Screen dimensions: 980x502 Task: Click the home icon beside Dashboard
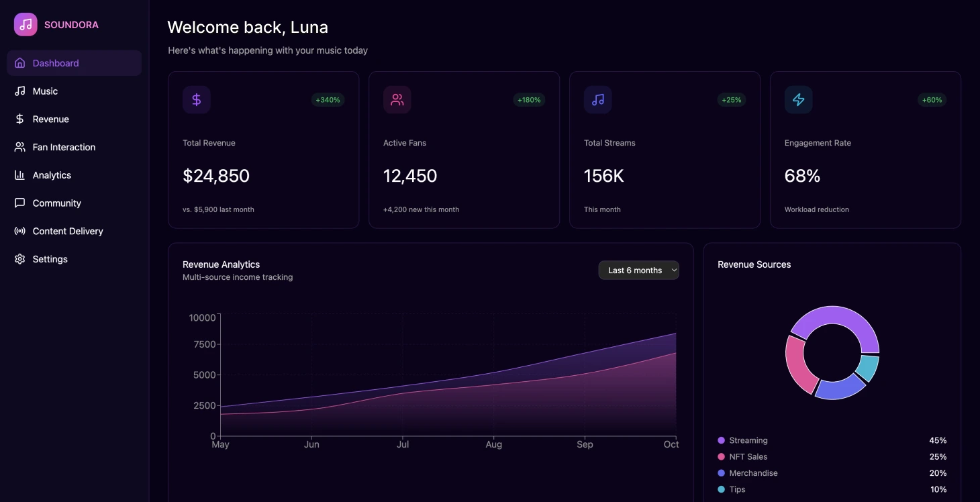[20, 63]
